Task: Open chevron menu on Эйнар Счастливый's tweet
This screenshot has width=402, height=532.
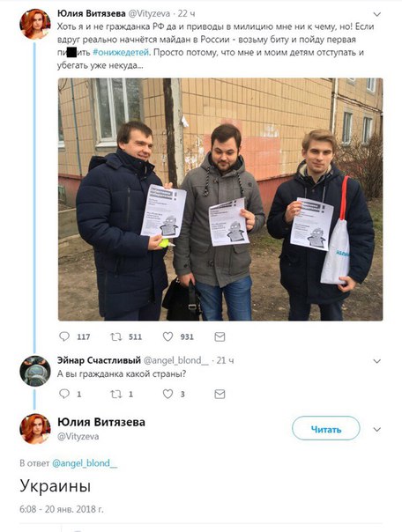Action: click(x=377, y=361)
